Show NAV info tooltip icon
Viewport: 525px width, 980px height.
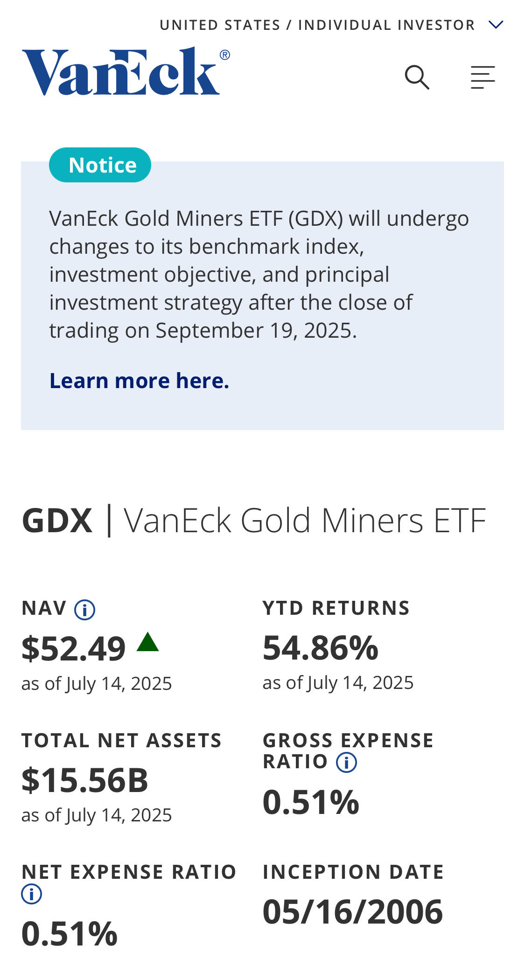[85, 610]
